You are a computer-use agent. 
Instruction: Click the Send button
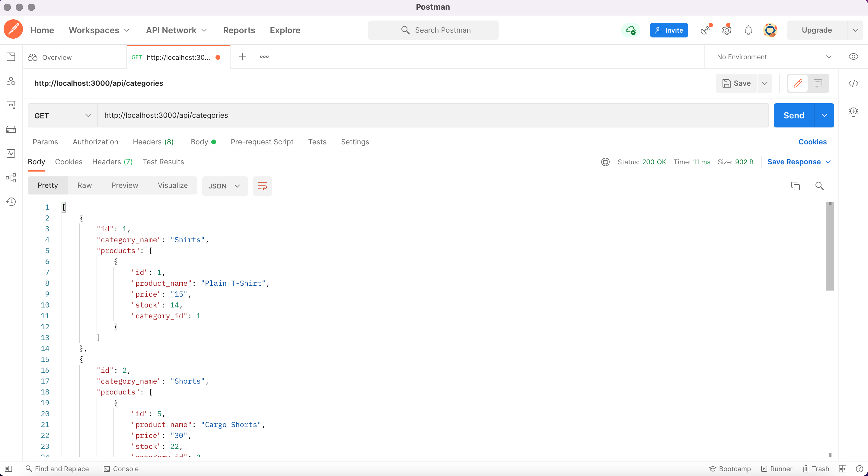[x=794, y=115]
